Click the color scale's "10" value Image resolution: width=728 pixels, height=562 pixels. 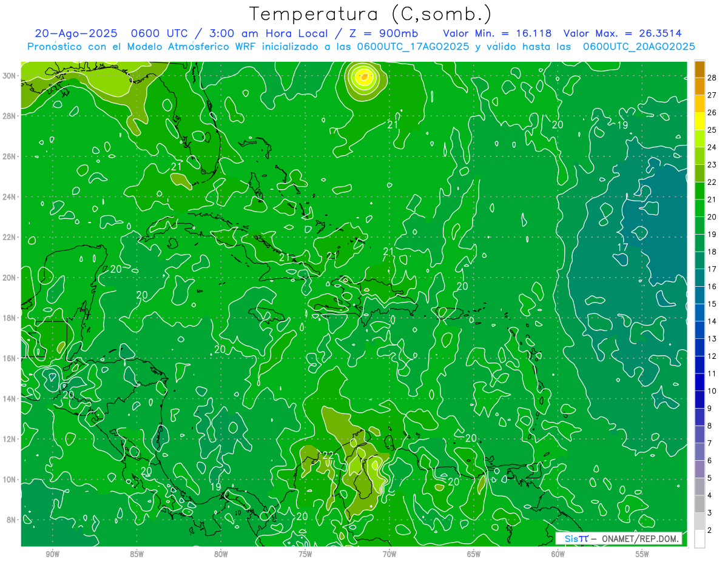[712, 391]
